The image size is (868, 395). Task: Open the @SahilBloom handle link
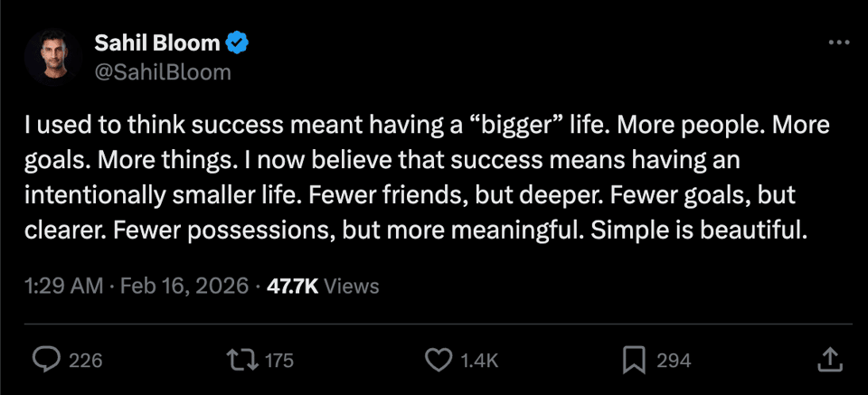point(163,71)
